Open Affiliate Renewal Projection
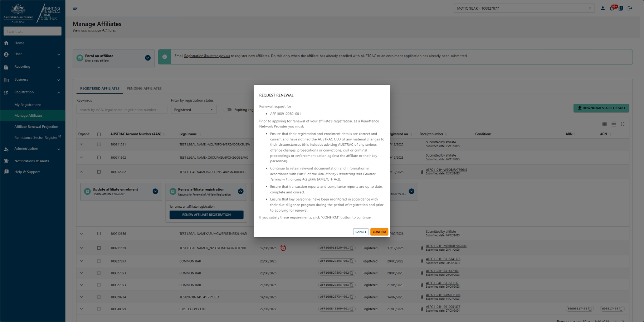The height and width of the screenshot is (322, 644). (x=36, y=127)
